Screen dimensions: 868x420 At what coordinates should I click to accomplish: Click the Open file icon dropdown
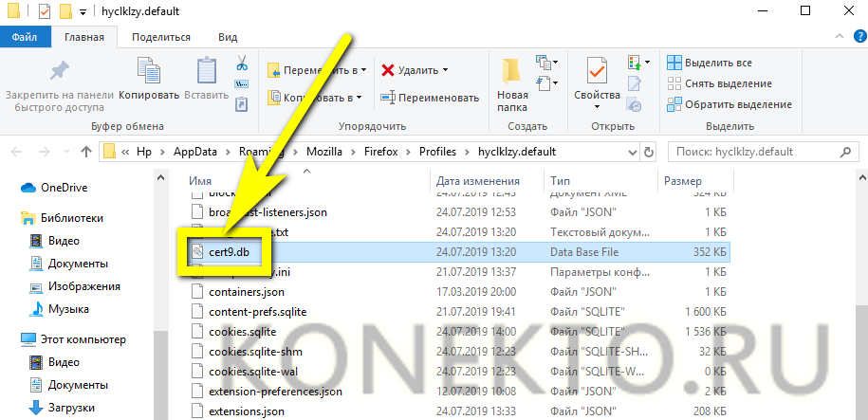638,62
